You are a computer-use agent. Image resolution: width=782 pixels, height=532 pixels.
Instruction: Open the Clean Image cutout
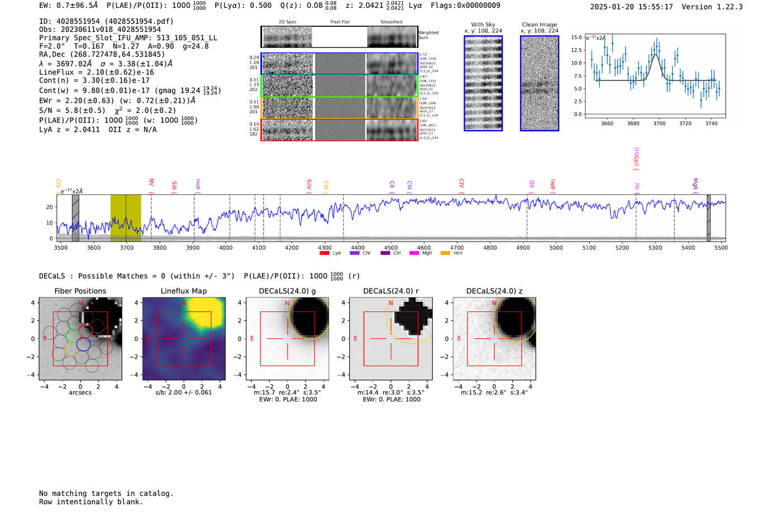pos(540,83)
